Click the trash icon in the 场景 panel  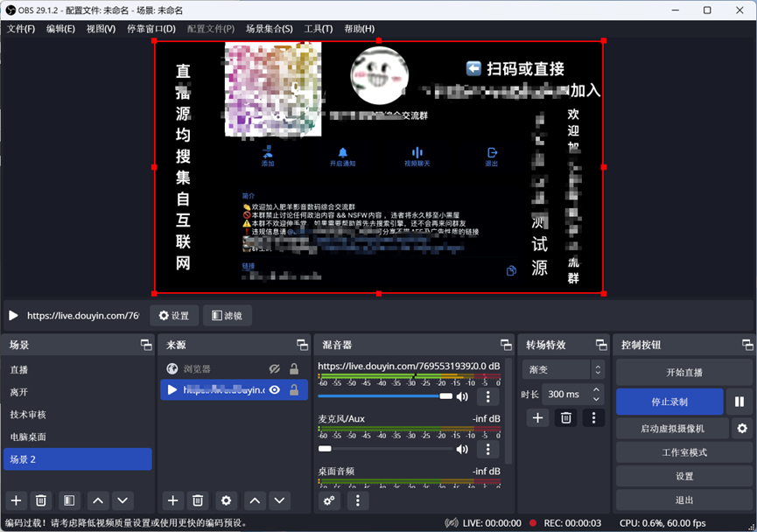pyautogui.click(x=40, y=500)
